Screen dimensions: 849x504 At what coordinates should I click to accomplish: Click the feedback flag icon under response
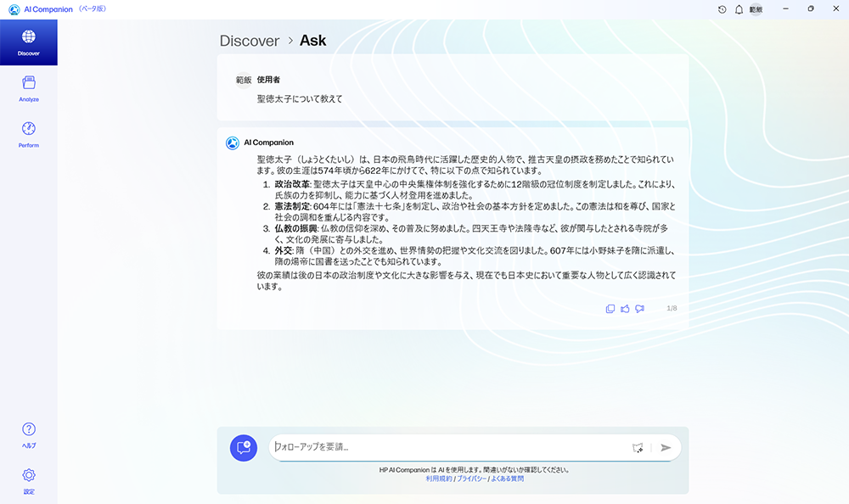pos(640,309)
